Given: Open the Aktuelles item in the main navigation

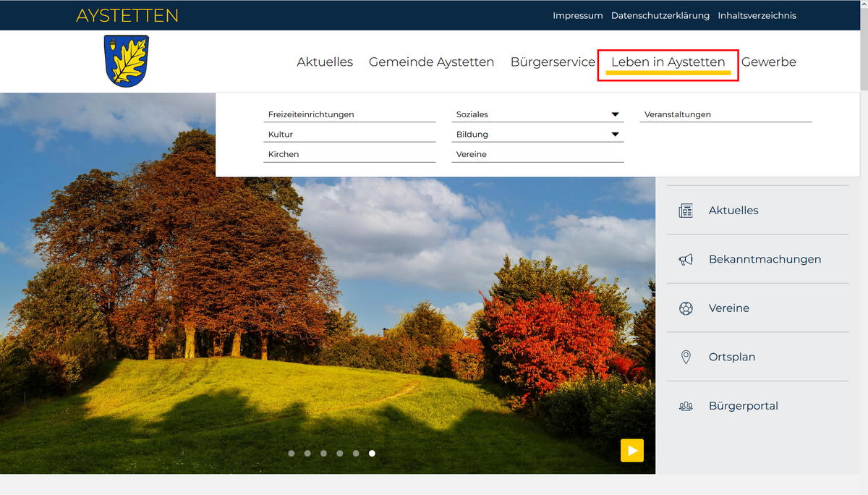Looking at the screenshot, I should coord(325,62).
